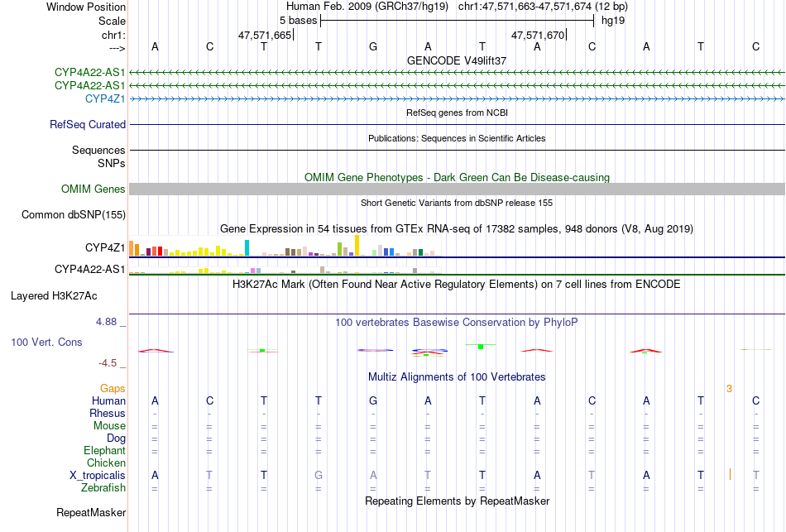This screenshot has width=786, height=532.
Task: Open RefSeq genes from NCBI track title
Action: click(x=457, y=113)
